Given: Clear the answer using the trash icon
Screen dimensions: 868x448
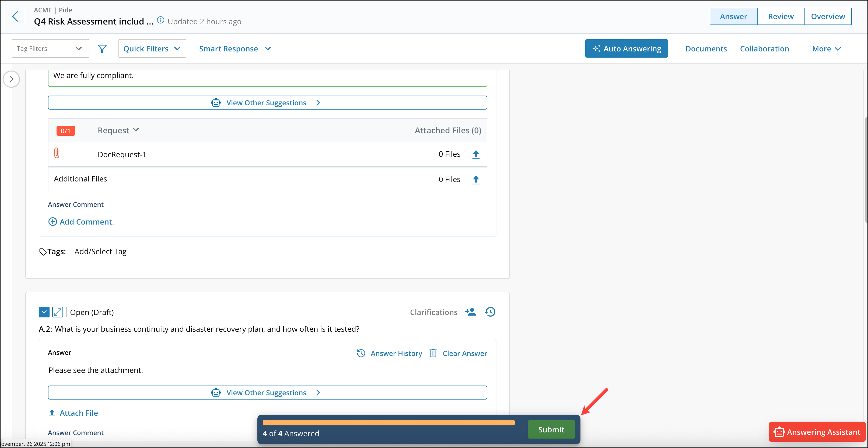Looking at the screenshot, I should point(433,353).
